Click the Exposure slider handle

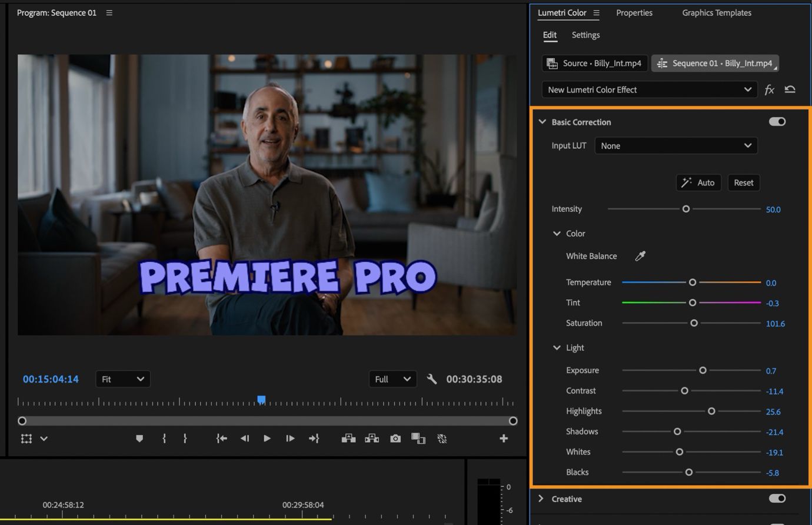[x=703, y=370]
